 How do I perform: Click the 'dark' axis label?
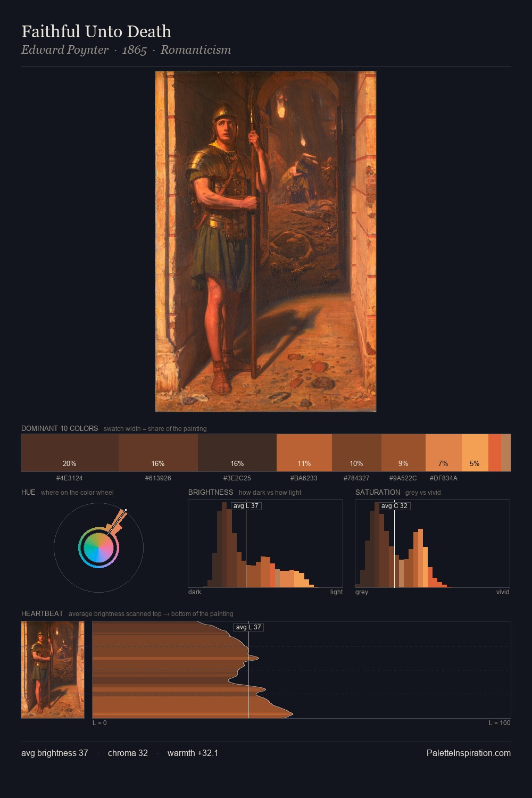pyautogui.click(x=195, y=592)
